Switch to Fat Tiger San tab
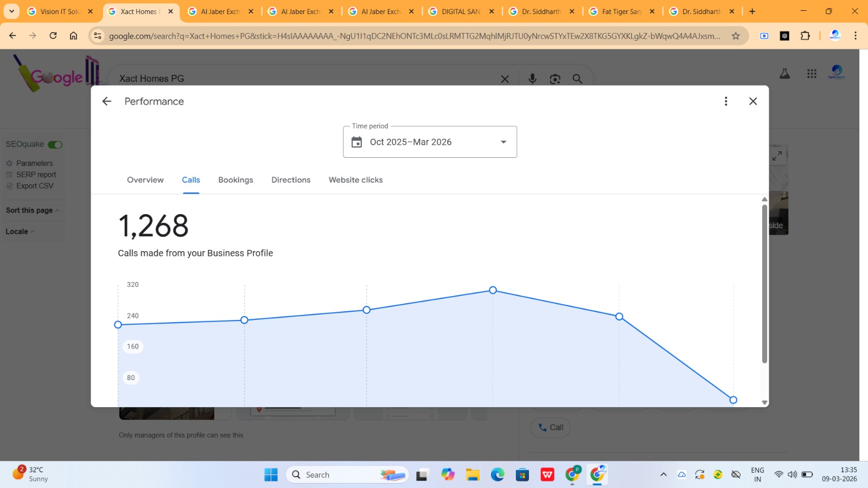This screenshot has height=488, width=868. coord(622,11)
